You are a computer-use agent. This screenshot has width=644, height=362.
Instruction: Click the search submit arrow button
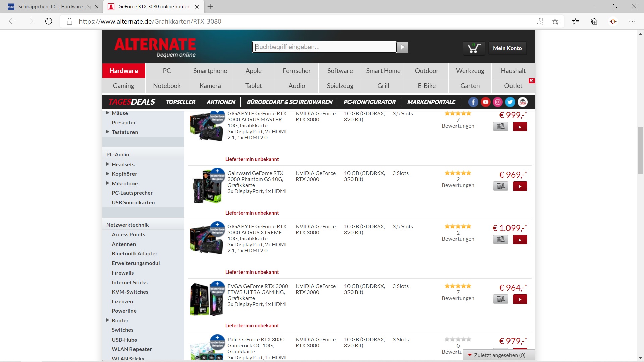(x=403, y=47)
